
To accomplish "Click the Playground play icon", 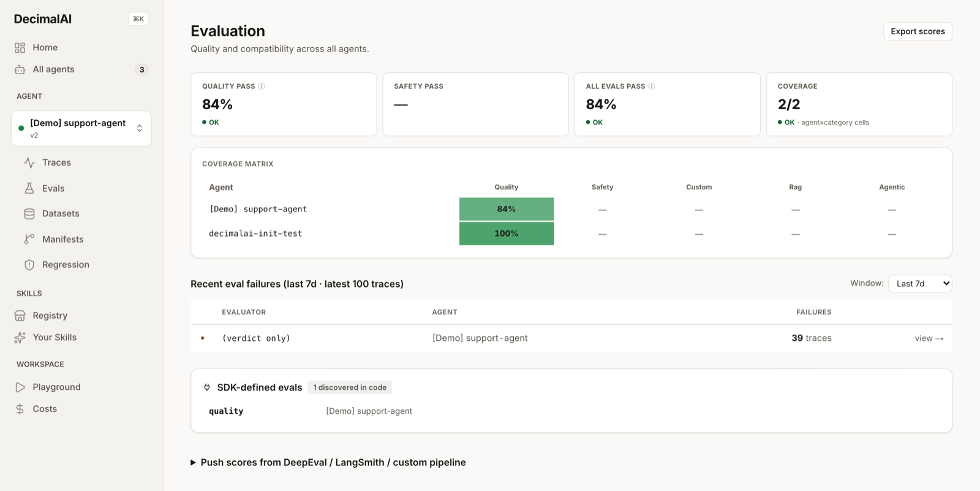I will (20, 387).
